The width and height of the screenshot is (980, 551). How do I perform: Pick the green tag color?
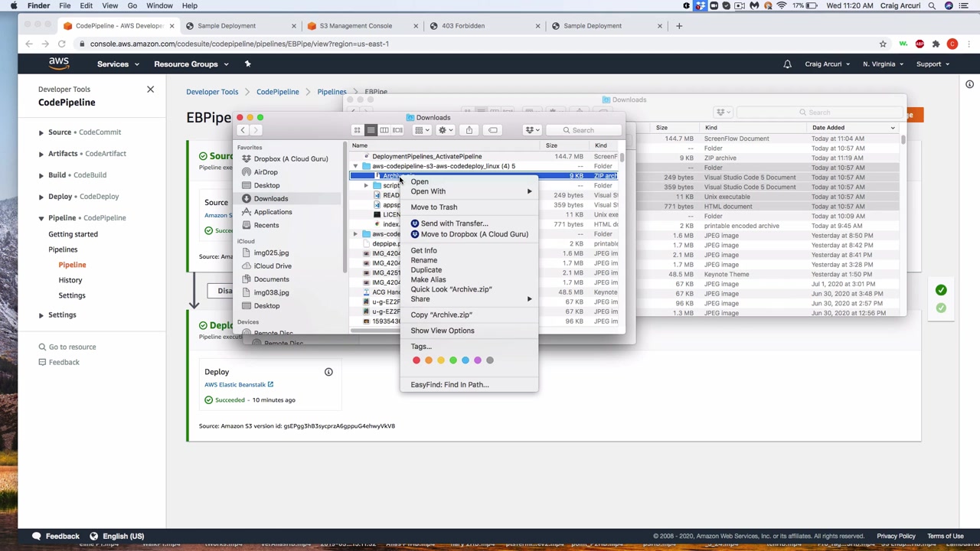453,360
